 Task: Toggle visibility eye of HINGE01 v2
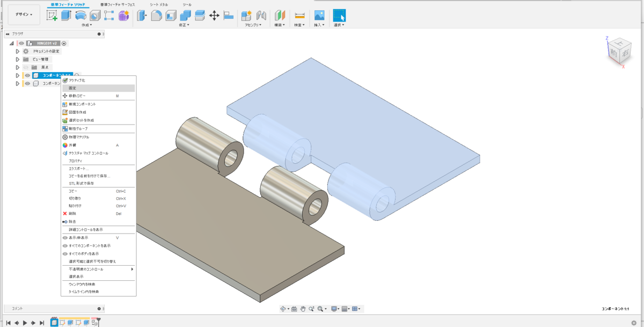coord(21,43)
